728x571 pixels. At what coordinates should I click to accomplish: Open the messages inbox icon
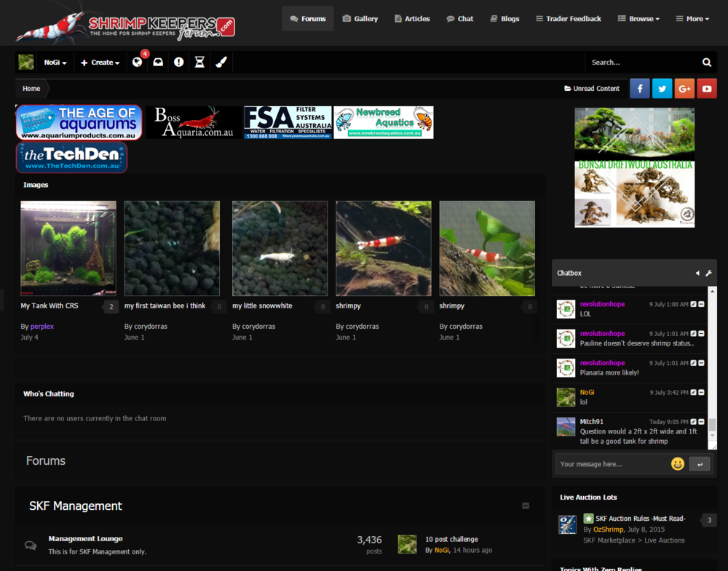coord(158,62)
